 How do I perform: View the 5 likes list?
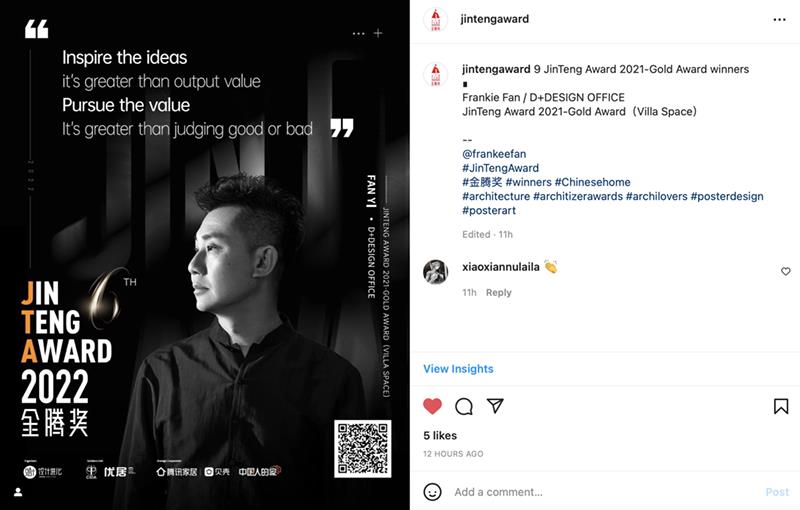click(440, 436)
